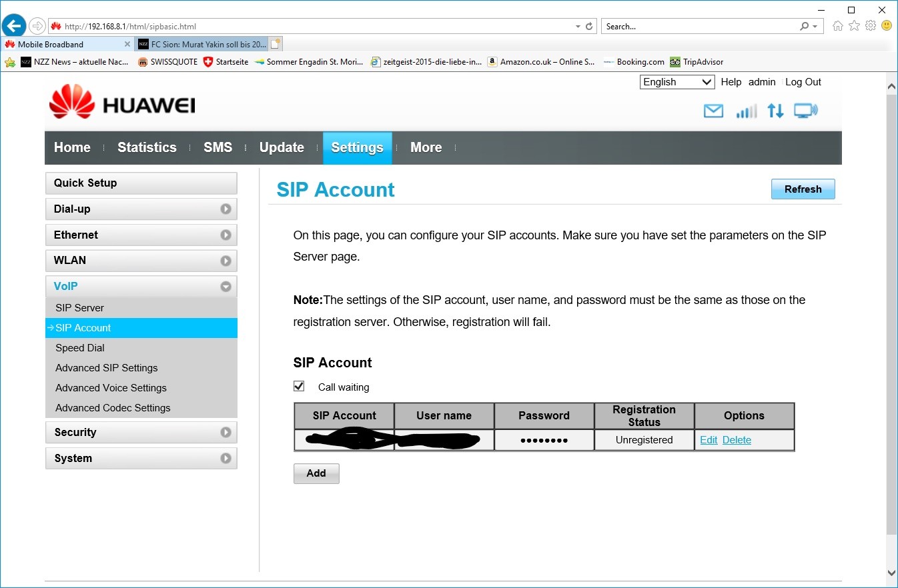Open the English language dropdown

pyautogui.click(x=677, y=82)
